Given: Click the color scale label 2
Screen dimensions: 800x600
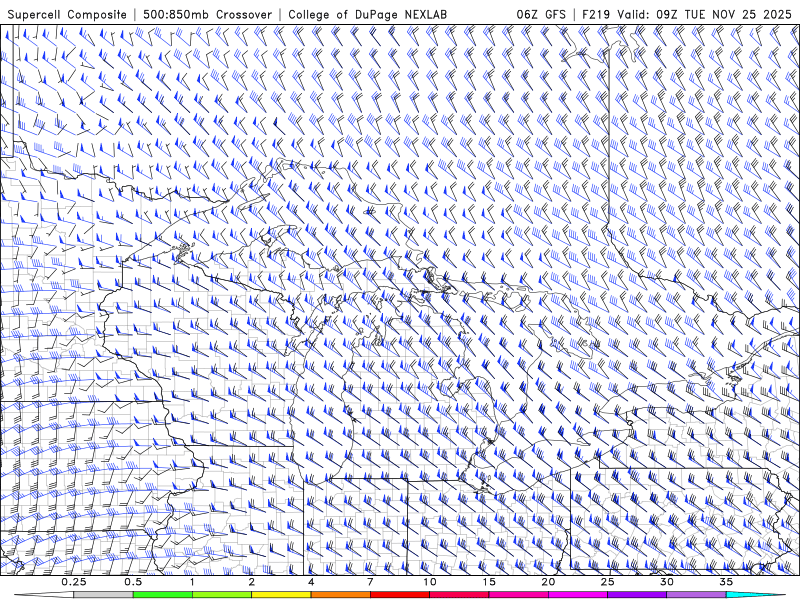Looking at the screenshot, I should coord(252,582).
